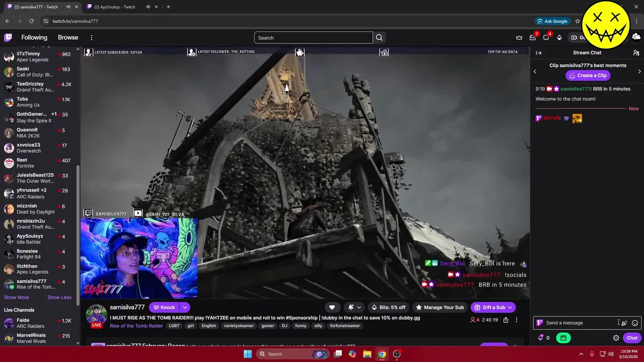
Task: Click Show Less in followed channels
Action: pos(59,297)
